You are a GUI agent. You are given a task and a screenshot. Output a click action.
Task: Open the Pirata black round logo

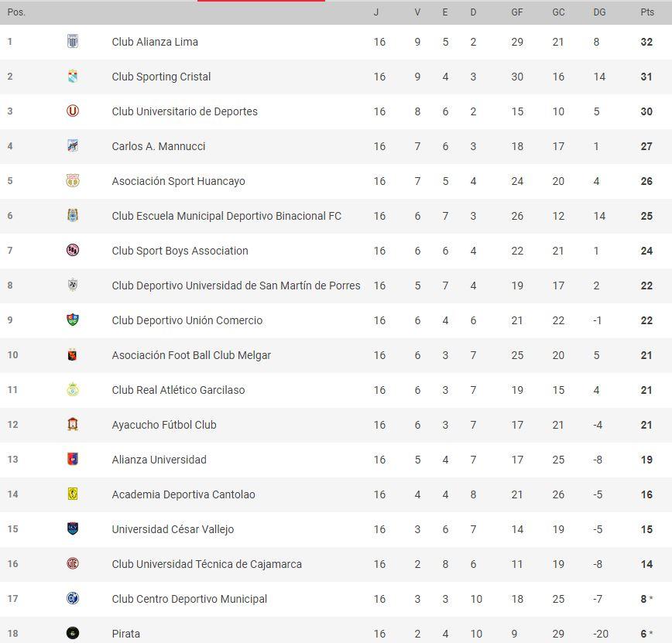pyautogui.click(x=73, y=633)
